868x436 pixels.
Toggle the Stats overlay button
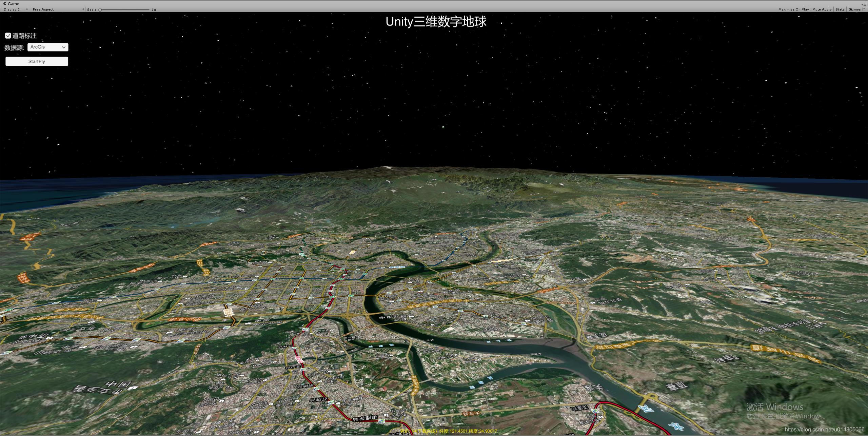click(x=840, y=9)
